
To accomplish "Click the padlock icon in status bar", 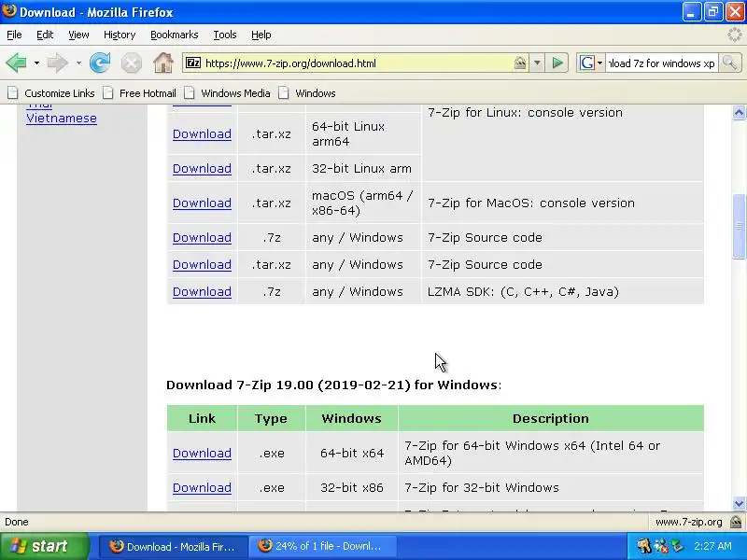I will click(x=736, y=522).
